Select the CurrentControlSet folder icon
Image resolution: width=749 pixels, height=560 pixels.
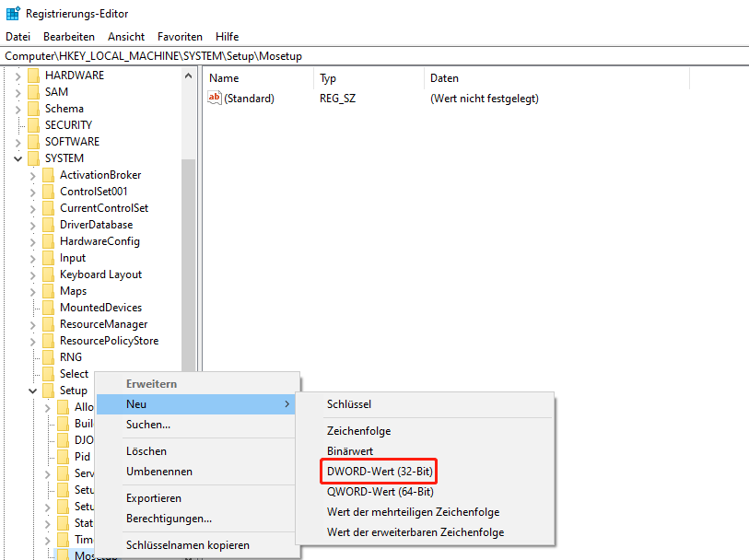click(x=48, y=208)
